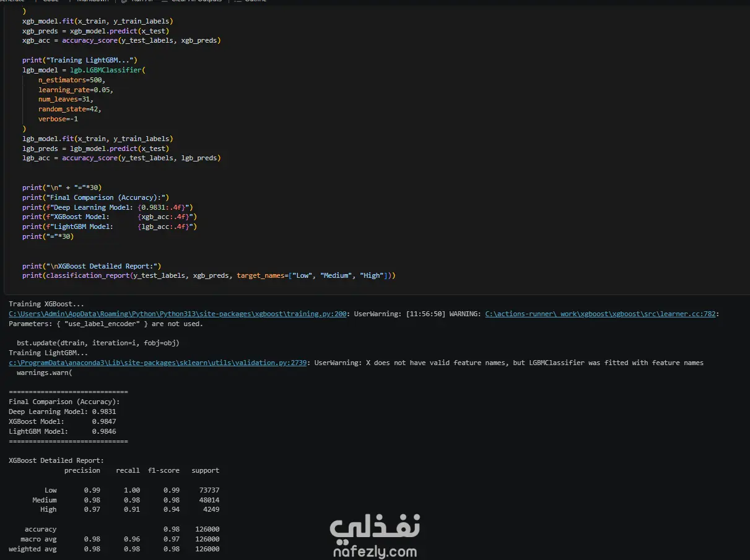Image resolution: width=750 pixels, height=560 pixels.
Task: Open the learner.cc:782 source path link
Action: point(601,314)
